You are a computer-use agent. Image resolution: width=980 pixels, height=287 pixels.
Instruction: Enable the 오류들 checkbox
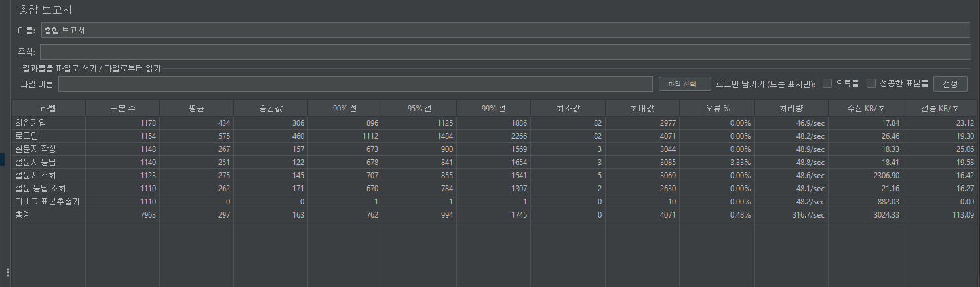tap(827, 83)
